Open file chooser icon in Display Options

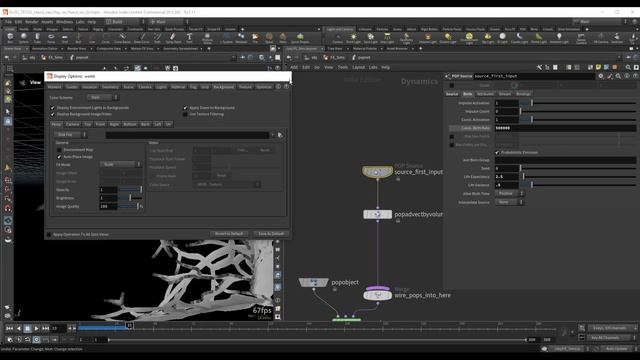point(280,135)
